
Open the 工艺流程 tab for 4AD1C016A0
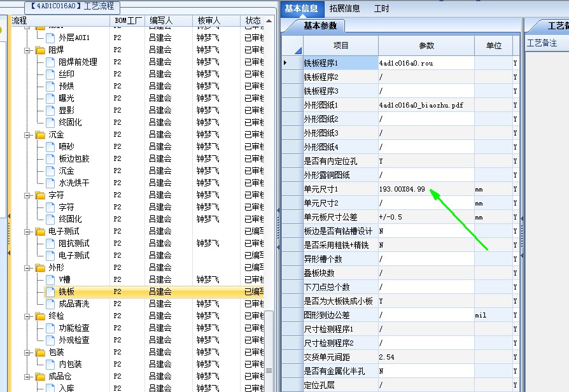(x=72, y=6)
